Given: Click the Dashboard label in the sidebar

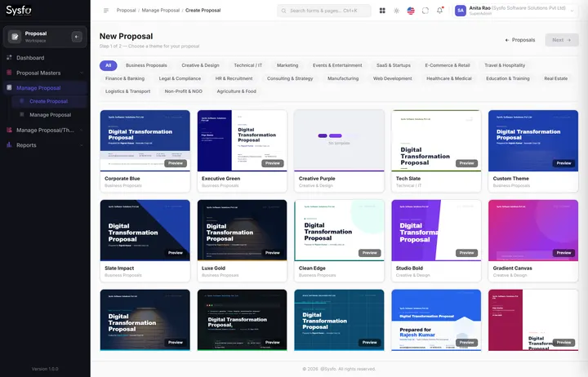Looking at the screenshot, I should pyautogui.click(x=30, y=58).
